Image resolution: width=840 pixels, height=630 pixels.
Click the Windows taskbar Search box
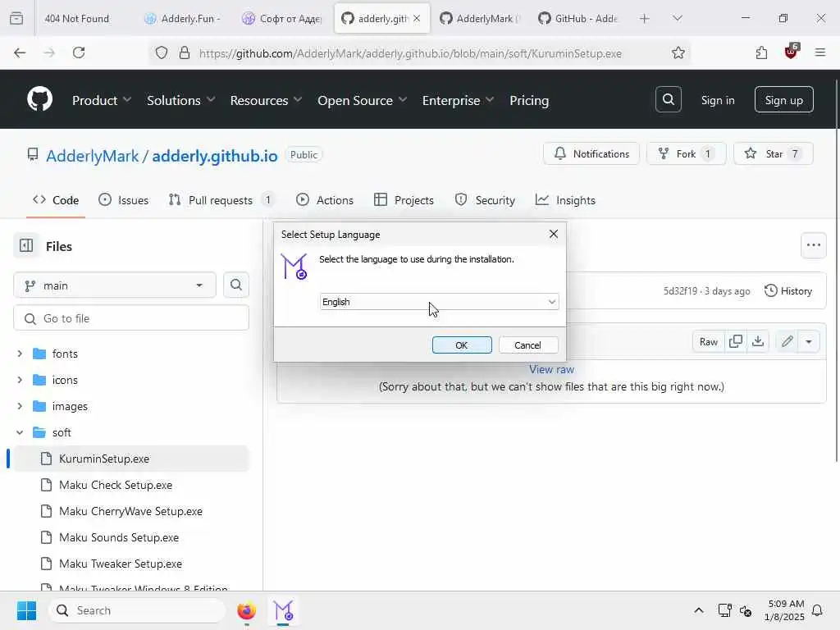point(137,610)
